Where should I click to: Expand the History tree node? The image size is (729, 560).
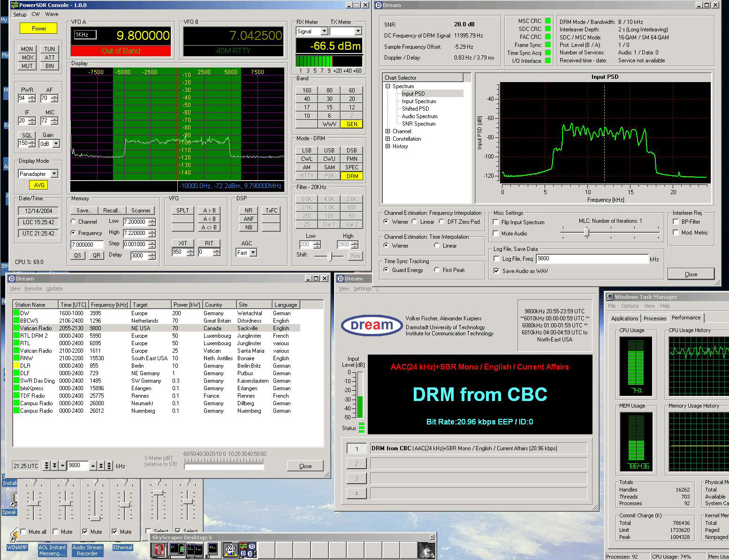coord(388,146)
